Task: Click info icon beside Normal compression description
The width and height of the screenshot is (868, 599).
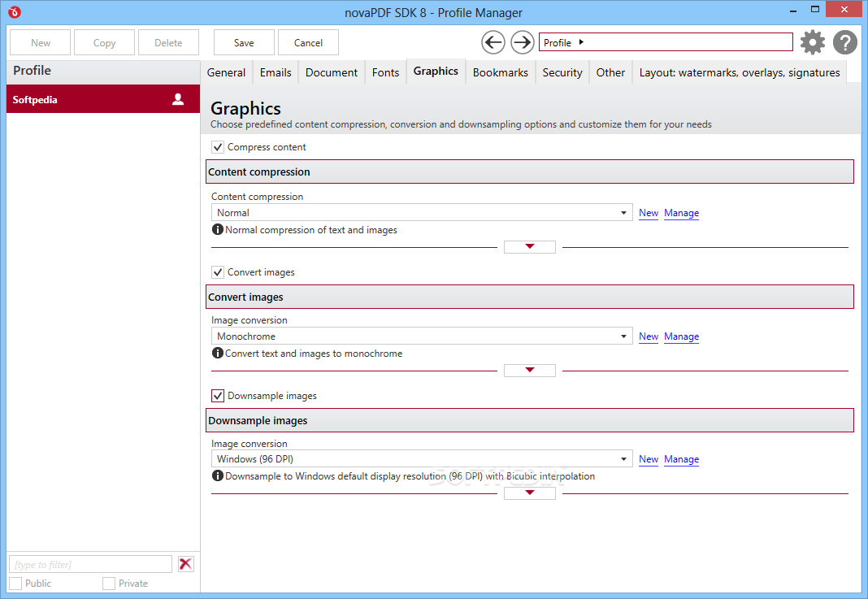Action: (x=218, y=229)
